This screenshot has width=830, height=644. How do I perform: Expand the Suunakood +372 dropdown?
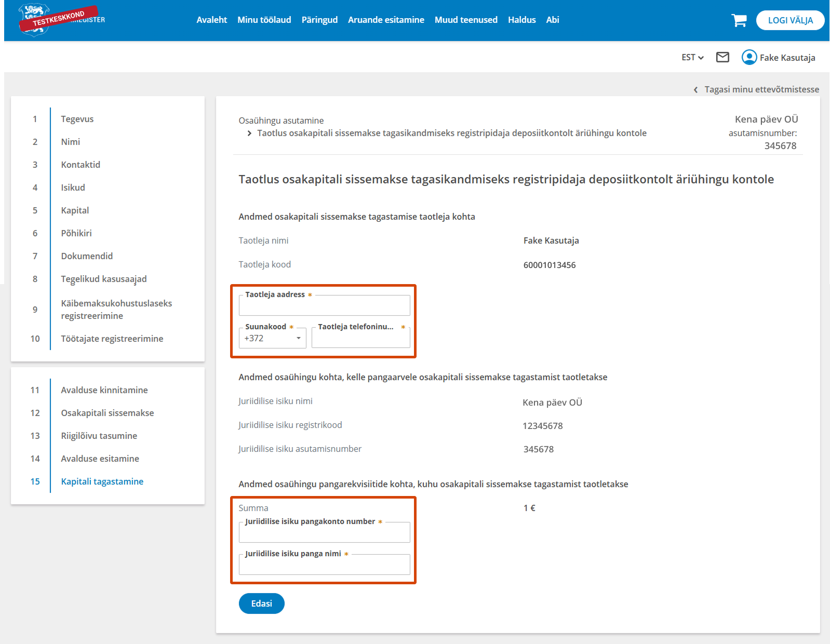(273, 338)
